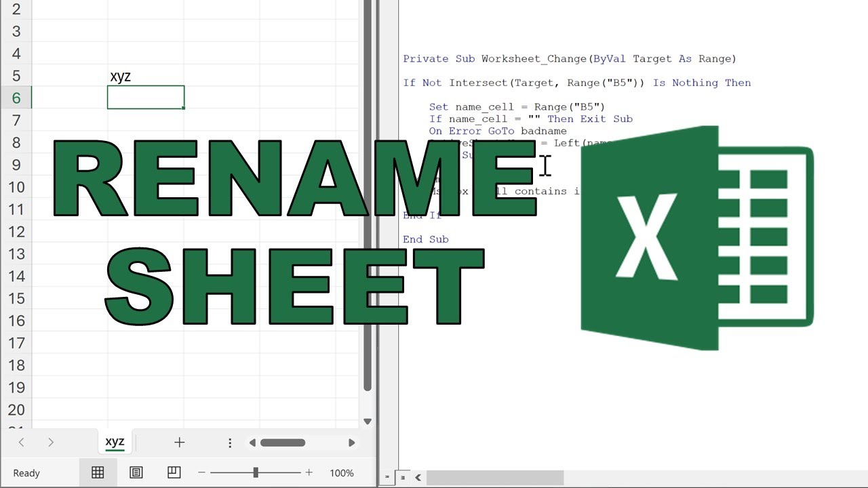Click the selected empty cell B6
Screen dimensions: 868x488
pos(146,98)
